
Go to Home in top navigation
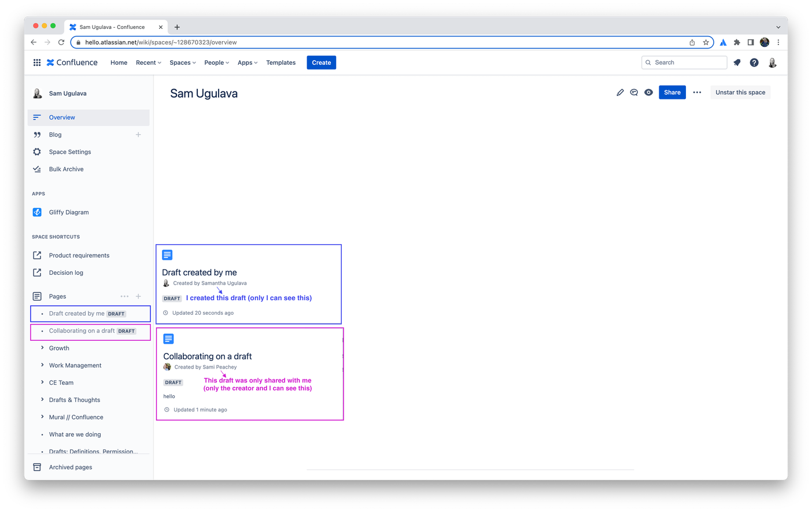(x=119, y=62)
